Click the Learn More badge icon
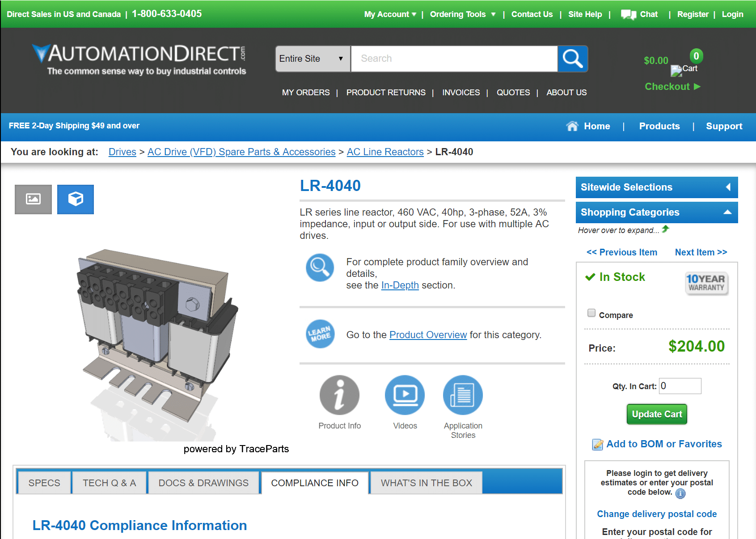This screenshot has height=539, width=756. 320,334
